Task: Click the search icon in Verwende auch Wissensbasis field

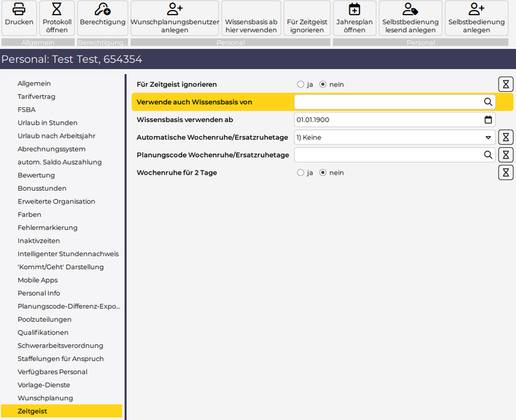Action: pyautogui.click(x=488, y=102)
